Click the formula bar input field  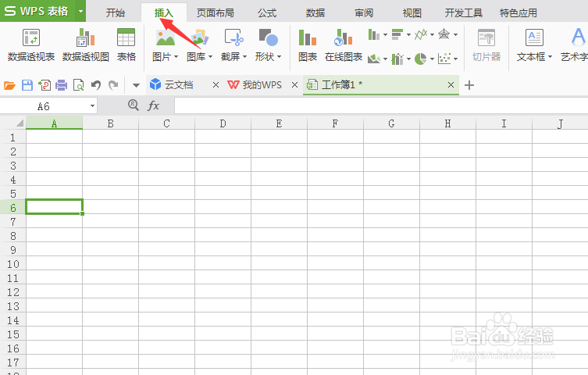point(381,105)
